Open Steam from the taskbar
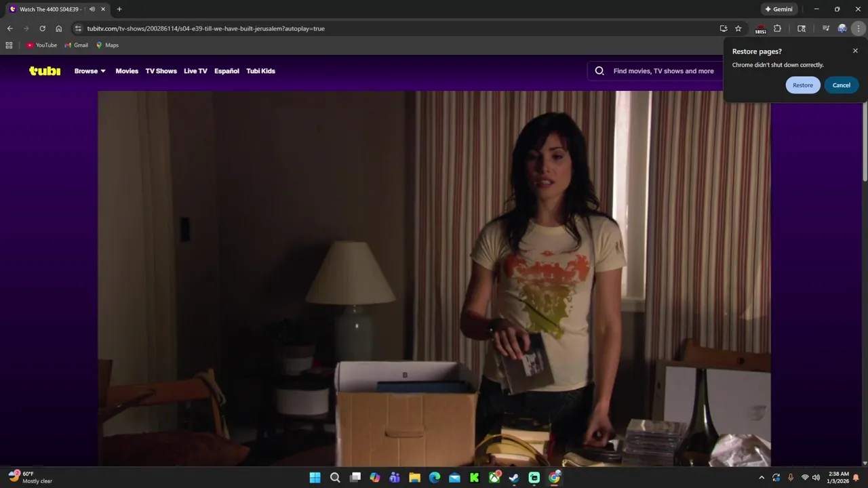This screenshot has height=488, width=868. [x=514, y=477]
